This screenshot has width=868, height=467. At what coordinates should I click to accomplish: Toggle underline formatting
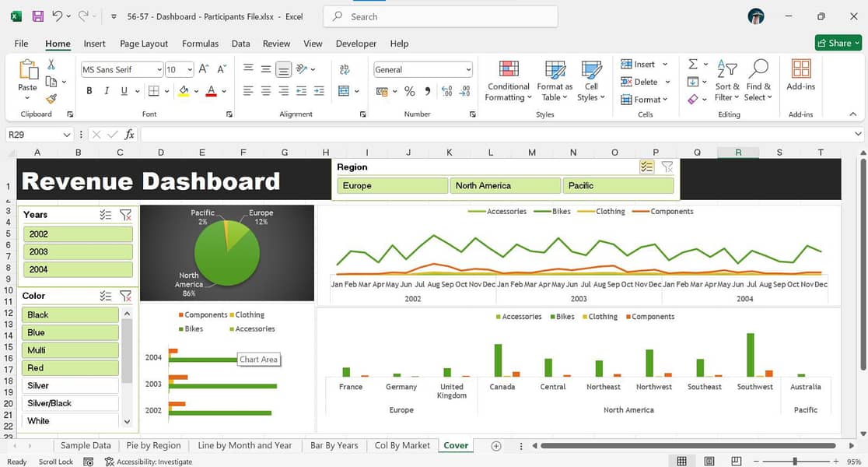(x=124, y=91)
